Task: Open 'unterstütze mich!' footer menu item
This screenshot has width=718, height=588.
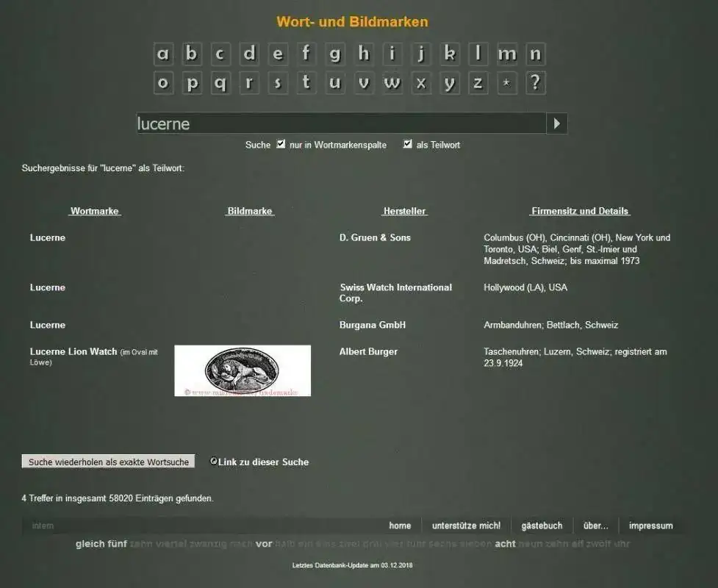Action: click(466, 526)
